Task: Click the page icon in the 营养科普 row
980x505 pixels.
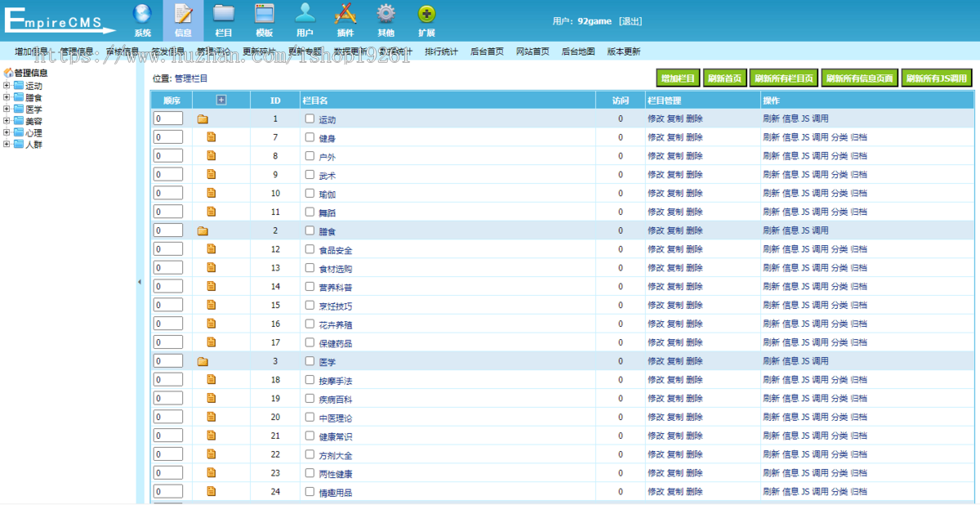Action: tap(212, 287)
